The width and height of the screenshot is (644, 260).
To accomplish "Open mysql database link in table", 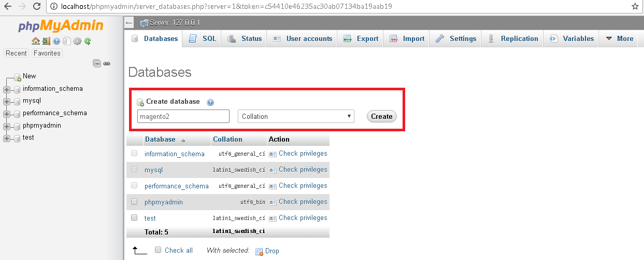I will pos(153,170).
